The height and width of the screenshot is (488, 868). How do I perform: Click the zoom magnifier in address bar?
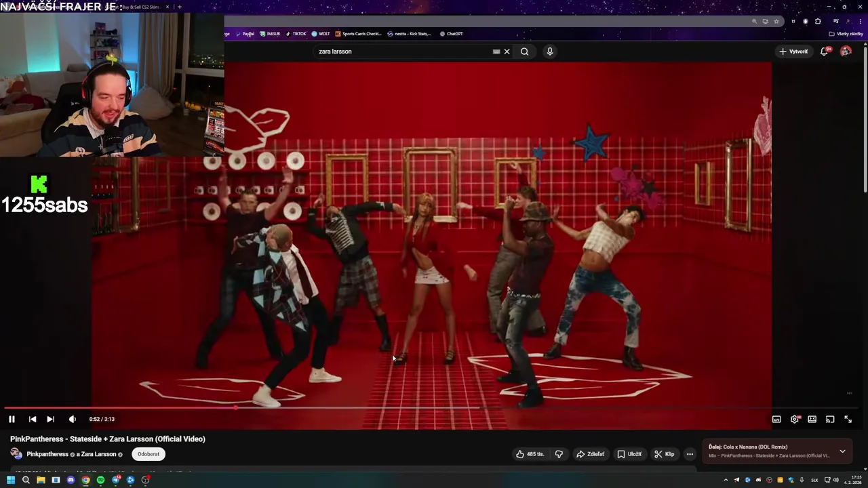pos(754,21)
